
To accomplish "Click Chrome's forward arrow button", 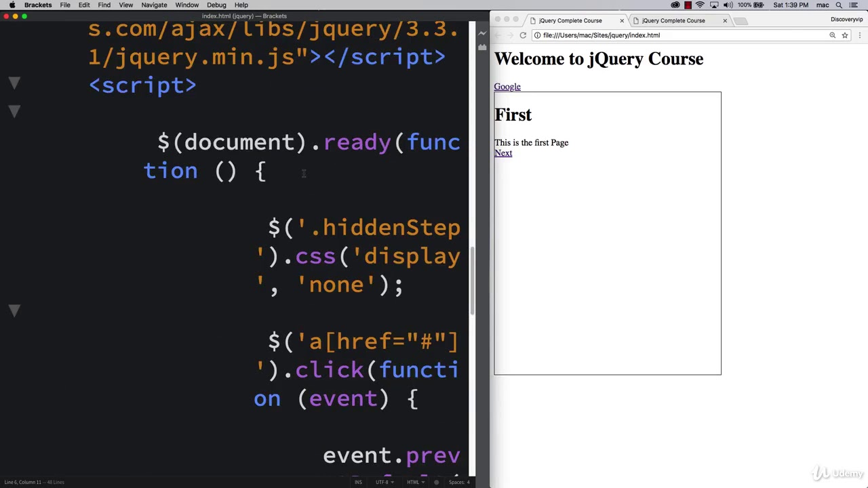I will coord(510,35).
